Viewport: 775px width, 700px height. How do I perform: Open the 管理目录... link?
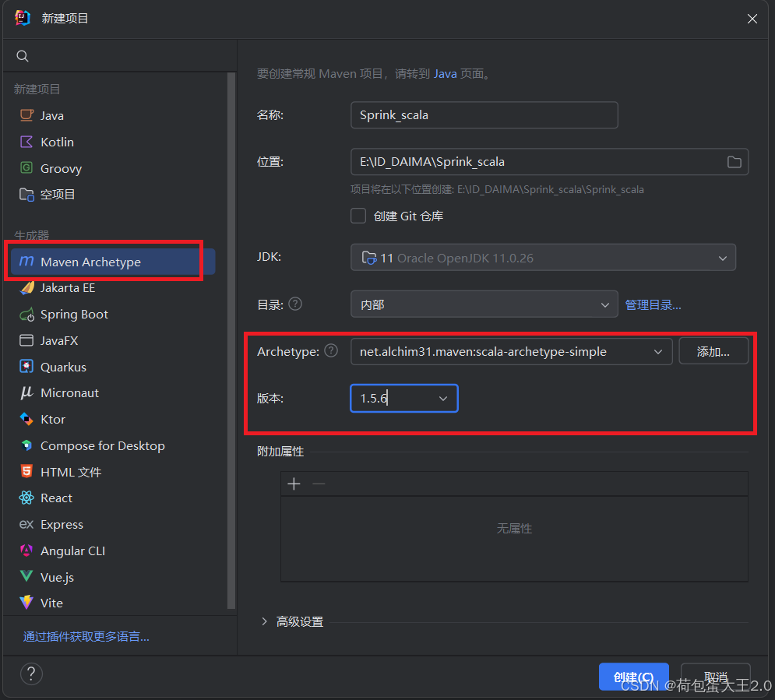tap(653, 304)
